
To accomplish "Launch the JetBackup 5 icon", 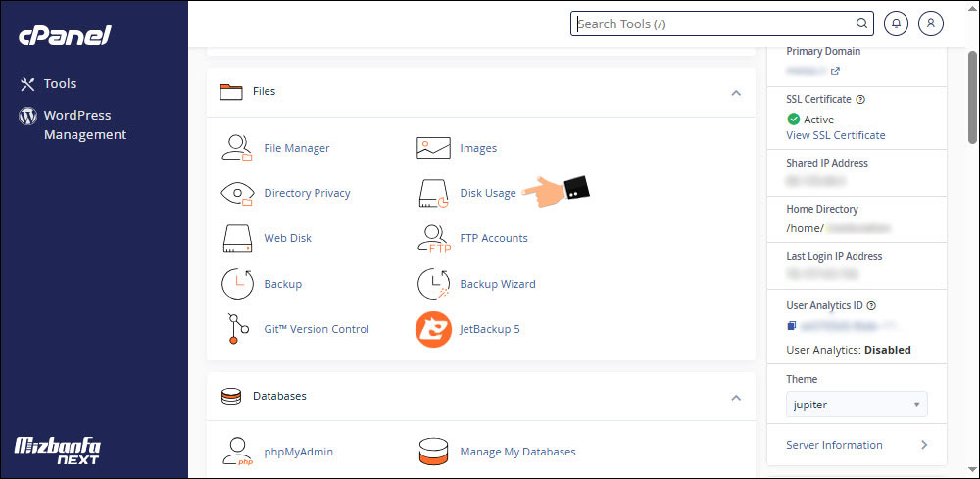I will click(433, 329).
